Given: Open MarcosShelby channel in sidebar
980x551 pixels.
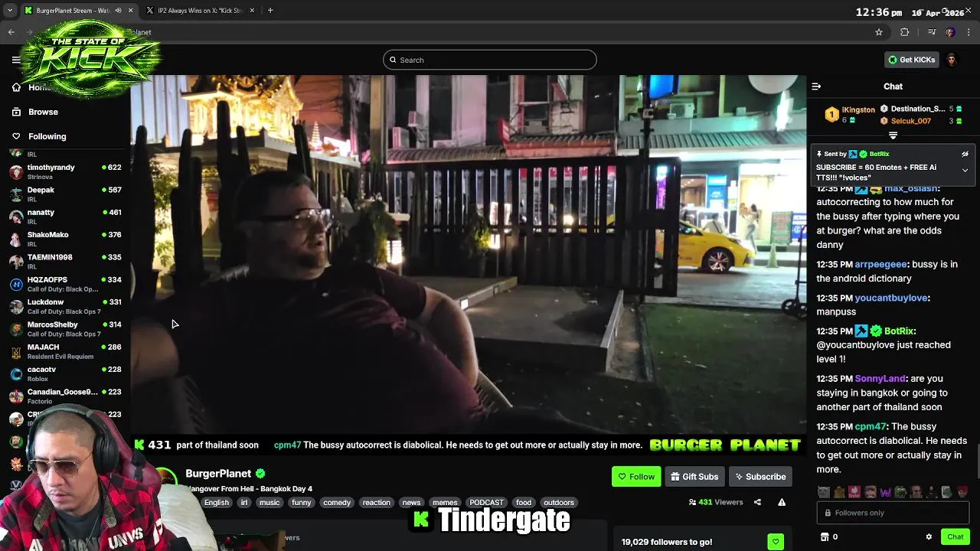Looking at the screenshot, I should coord(65,328).
